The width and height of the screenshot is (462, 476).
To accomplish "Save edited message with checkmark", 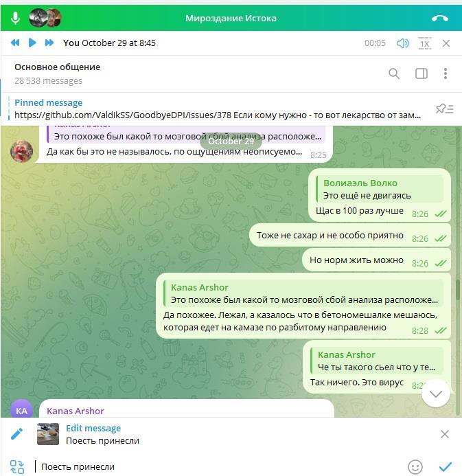I will click(x=445, y=467).
